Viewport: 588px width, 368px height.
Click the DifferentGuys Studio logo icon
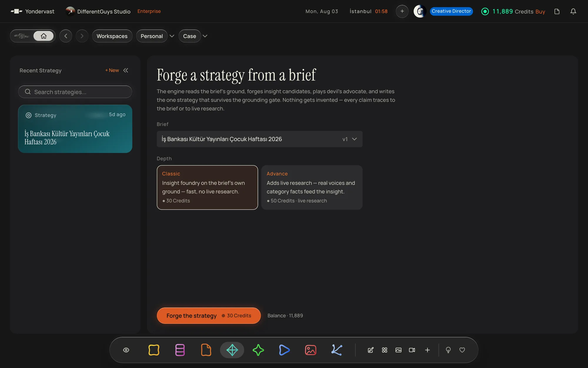70,11
